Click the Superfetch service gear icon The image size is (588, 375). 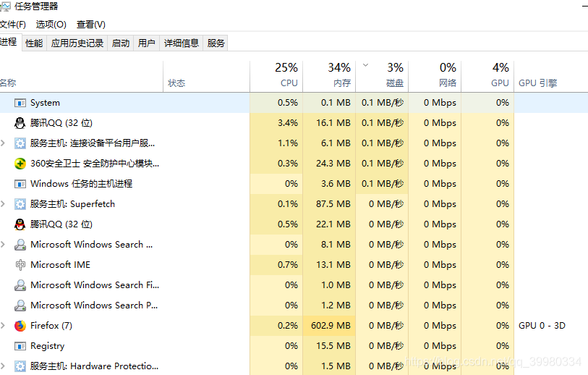pyautogui.click(x=20, y=204)
